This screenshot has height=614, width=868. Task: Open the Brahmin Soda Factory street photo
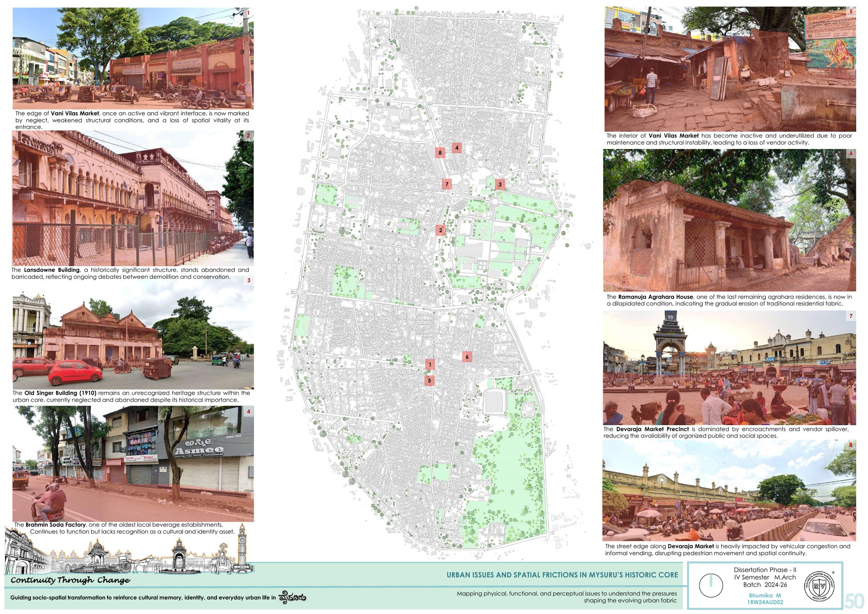pyautogui.click(x=133, y=464)
